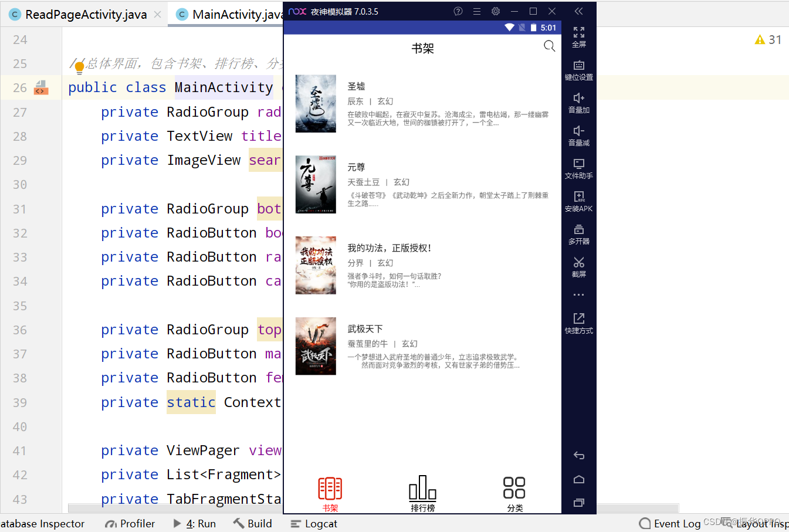
Task: Click line number 35 in the gutter
Action: (x=20, y=306)
